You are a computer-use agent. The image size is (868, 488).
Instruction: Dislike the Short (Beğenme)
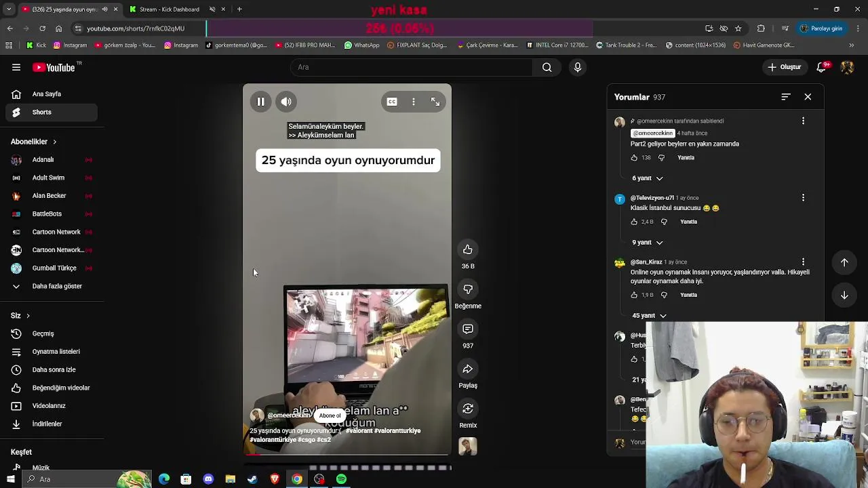pos(468,289)
